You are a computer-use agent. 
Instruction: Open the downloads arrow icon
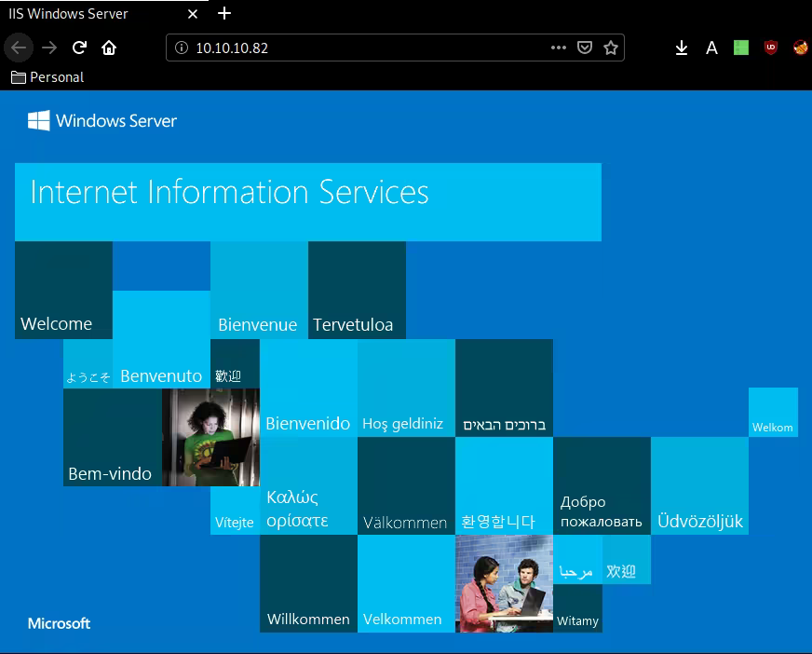click(x=682, y=48)
